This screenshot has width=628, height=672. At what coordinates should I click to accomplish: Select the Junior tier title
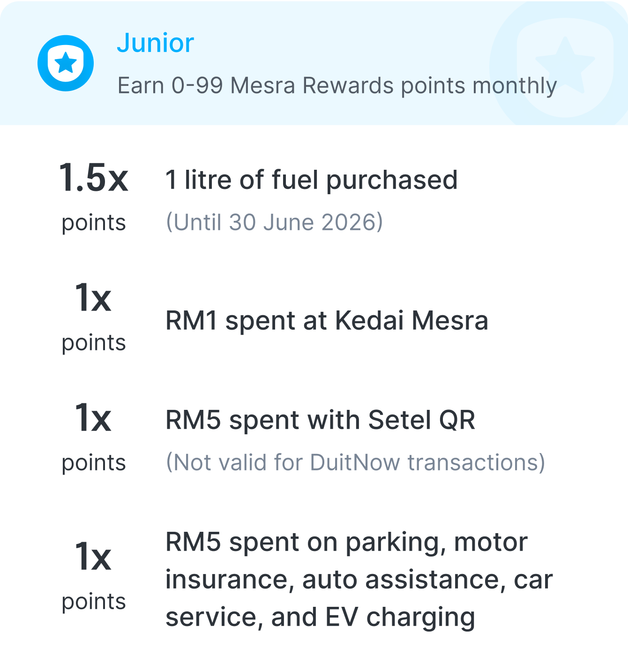click(x=155, y=43)
